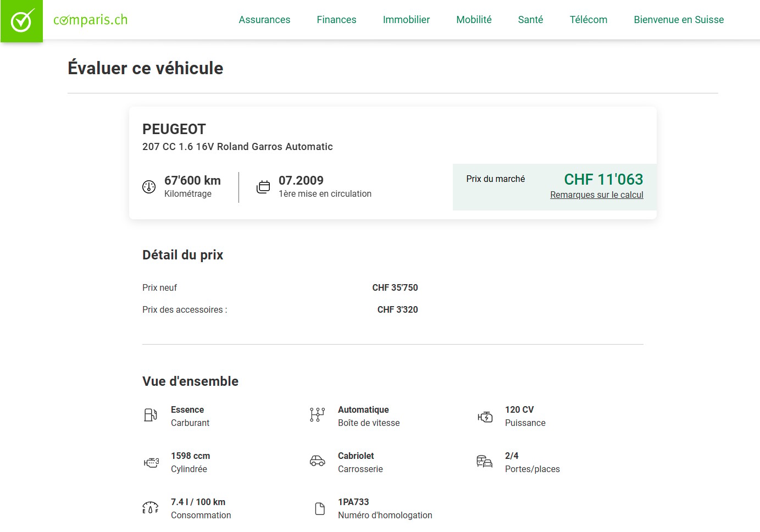This screenshot has height=532, width=760.
Task: Select the Détail du prix heading
Action: pos(183,255)
